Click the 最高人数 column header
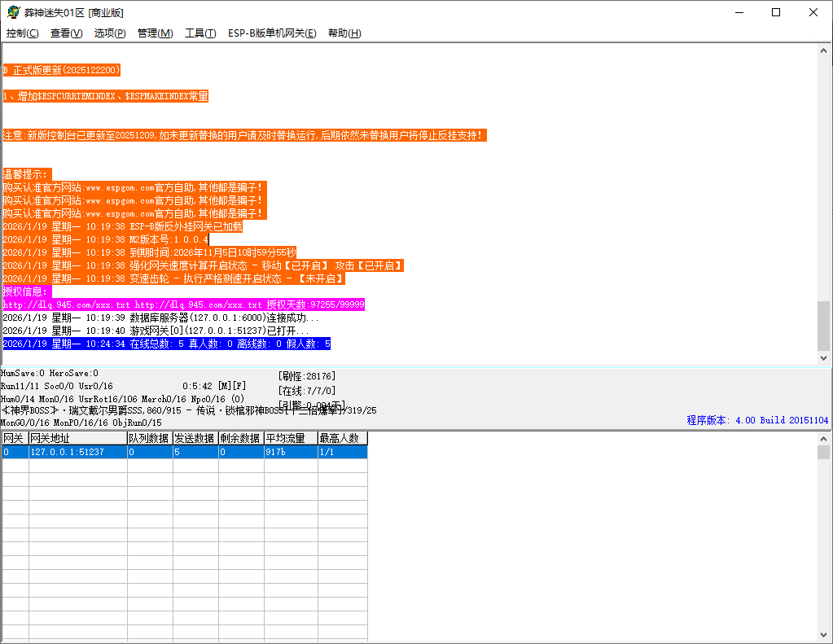 pyautogui.click(x=342, y=438)
